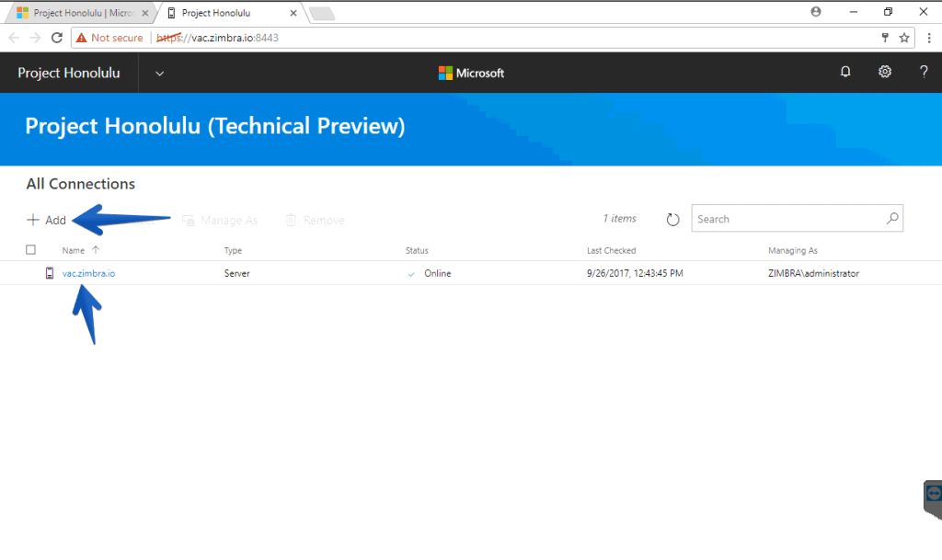Click the Manage As button

pyautogui.click(x=220, y=221)
